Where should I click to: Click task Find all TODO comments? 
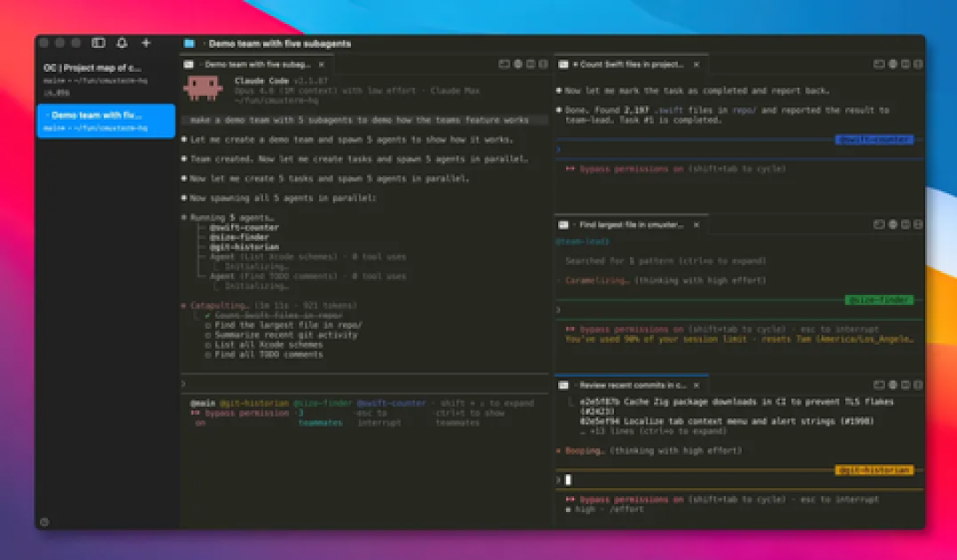(268, 354)
